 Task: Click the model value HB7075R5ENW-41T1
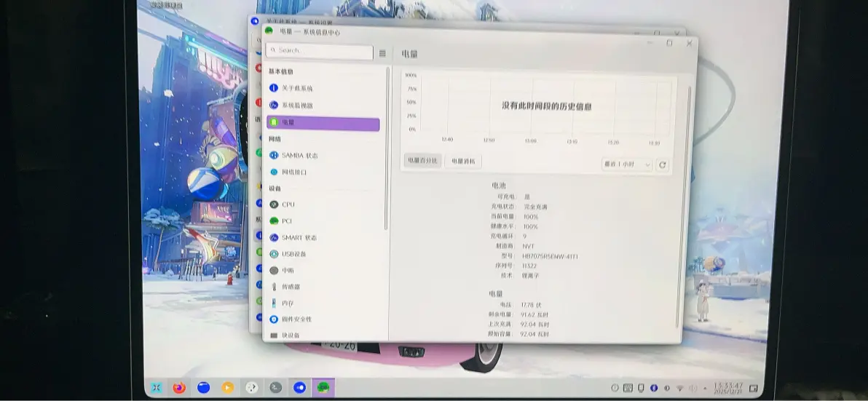[x=551, y=257]
